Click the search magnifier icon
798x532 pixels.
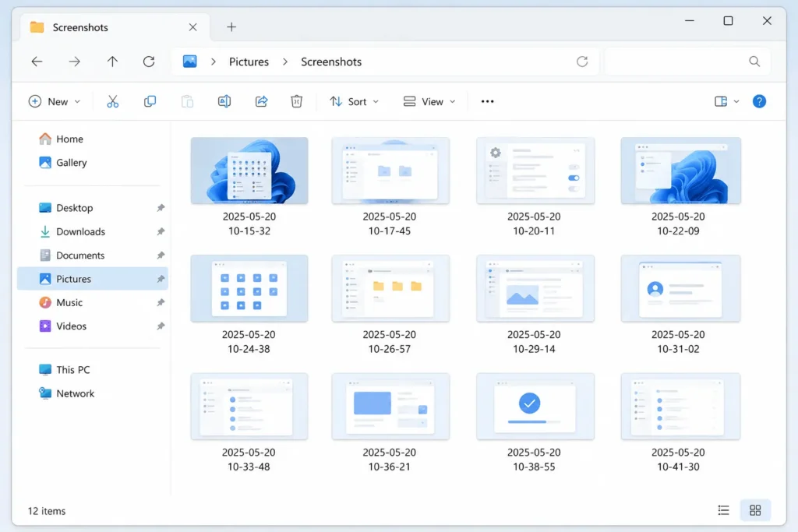click(754, 62)
